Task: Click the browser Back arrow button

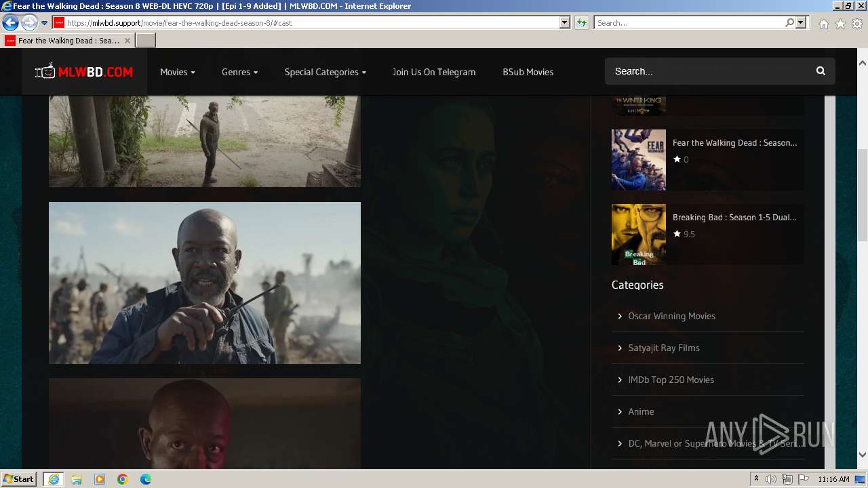Action: pyautogui.click(x=10, y=23)
